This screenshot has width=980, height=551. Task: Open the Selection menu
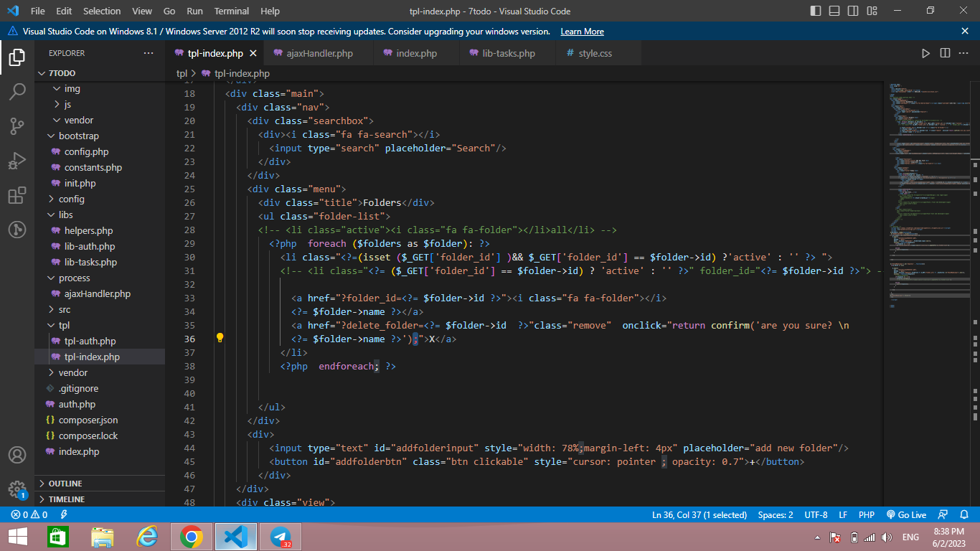pos(102,11)
